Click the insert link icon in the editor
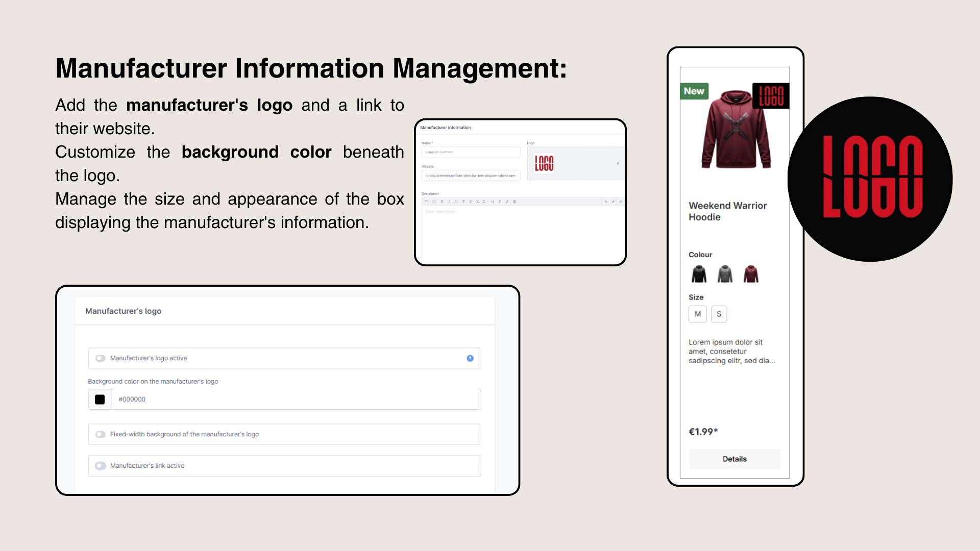Screen dimensions: 980x551 coord(507,202)
